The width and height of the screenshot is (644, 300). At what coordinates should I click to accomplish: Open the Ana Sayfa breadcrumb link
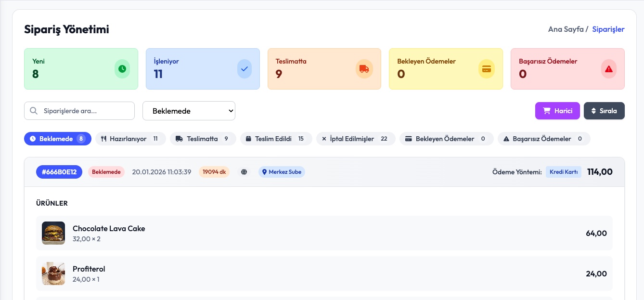pos(566,29)
